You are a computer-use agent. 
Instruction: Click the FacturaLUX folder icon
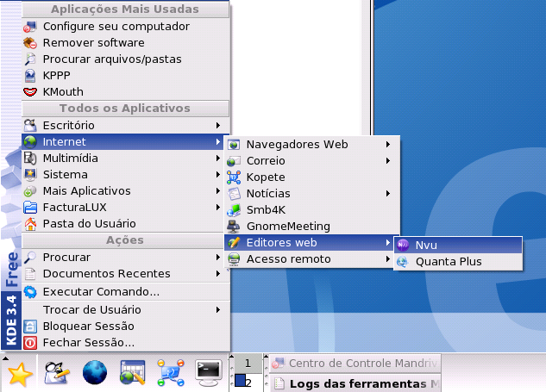pos(30,208)
